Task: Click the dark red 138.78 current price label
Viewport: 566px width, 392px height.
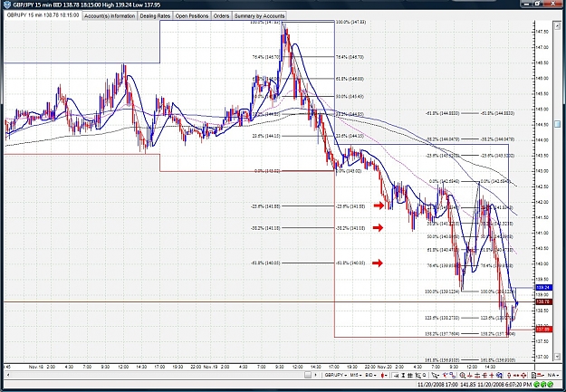Action: (543, 301)
